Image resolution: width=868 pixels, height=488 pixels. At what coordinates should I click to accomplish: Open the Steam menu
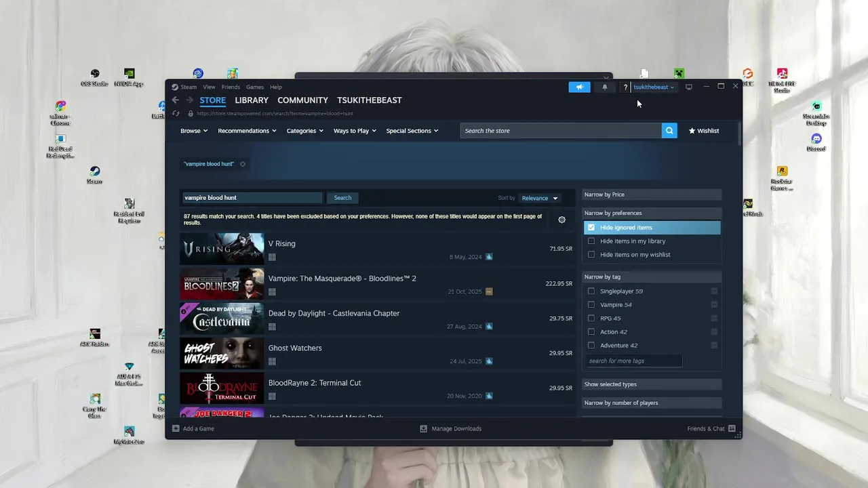tap(189, 87)
